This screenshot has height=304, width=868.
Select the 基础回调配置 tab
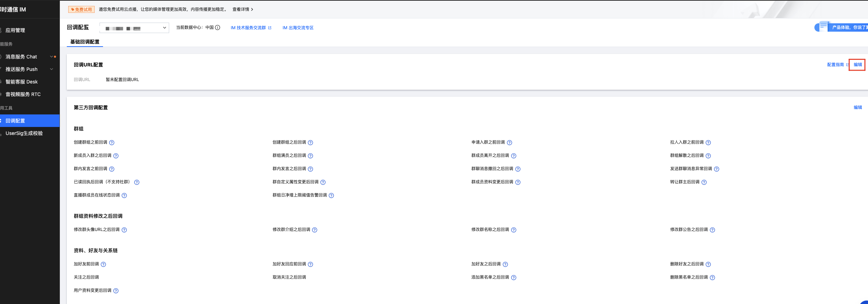(85, 42)
